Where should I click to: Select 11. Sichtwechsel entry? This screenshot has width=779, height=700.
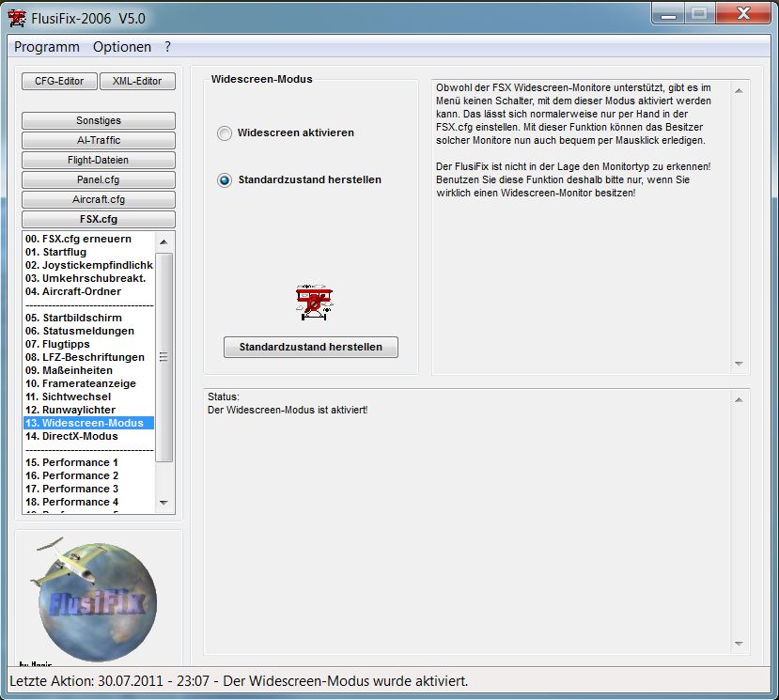(89, 397)
